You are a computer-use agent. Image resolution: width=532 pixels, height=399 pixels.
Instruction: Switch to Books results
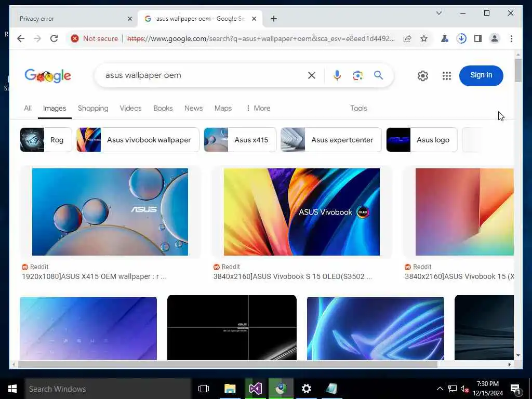[x=163, y=108]
